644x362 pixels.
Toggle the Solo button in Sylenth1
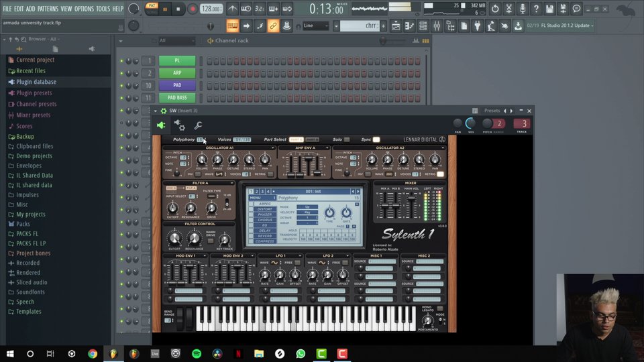pos(347,139)
